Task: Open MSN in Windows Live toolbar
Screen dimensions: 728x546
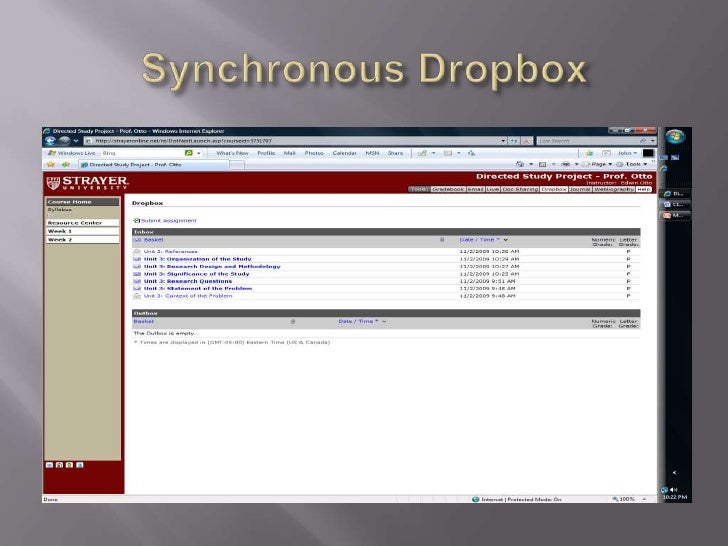Action: [x=372, y=153]
